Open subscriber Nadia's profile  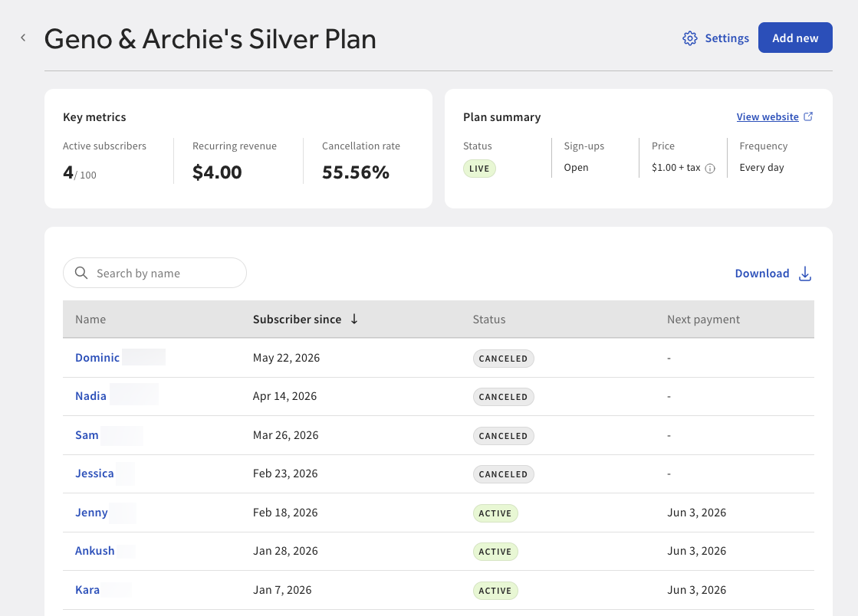pyautogui.click(x=90, y=396)
